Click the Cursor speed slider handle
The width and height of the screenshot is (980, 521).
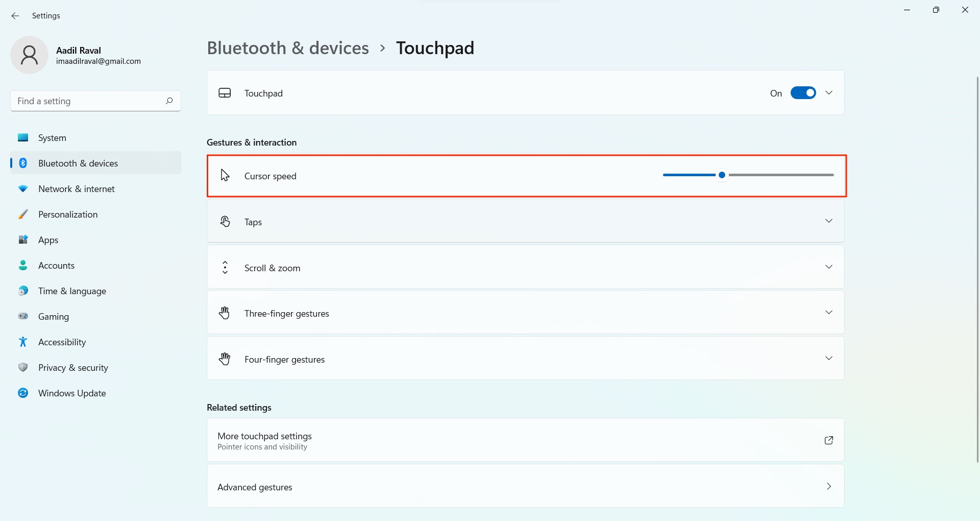(722, 175)
